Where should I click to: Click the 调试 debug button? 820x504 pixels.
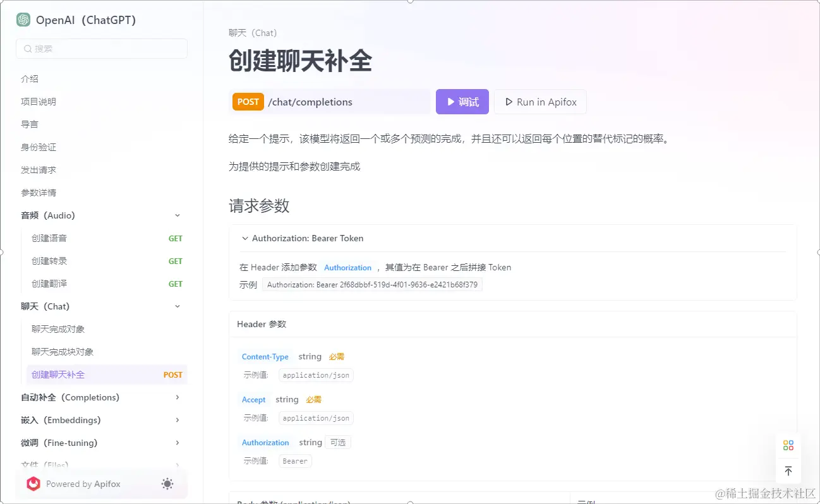pyautogui.click(x=462, y=102)
